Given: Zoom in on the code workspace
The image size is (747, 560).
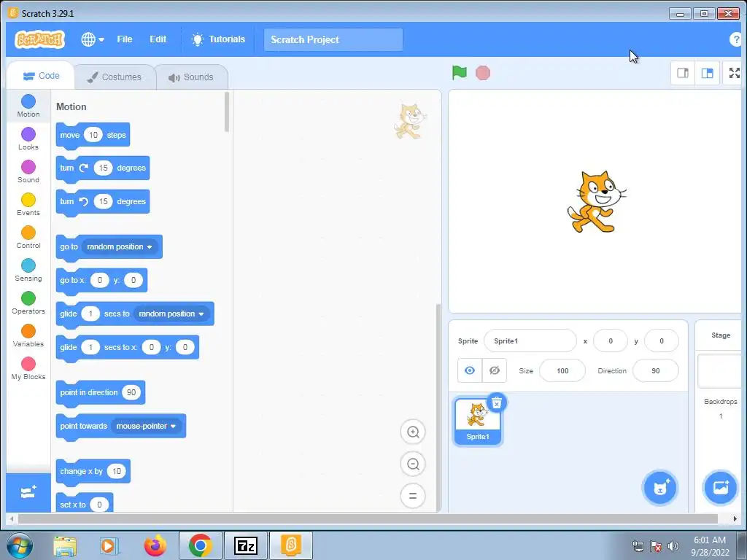Looking at the screenshot, I should (413, 432).
